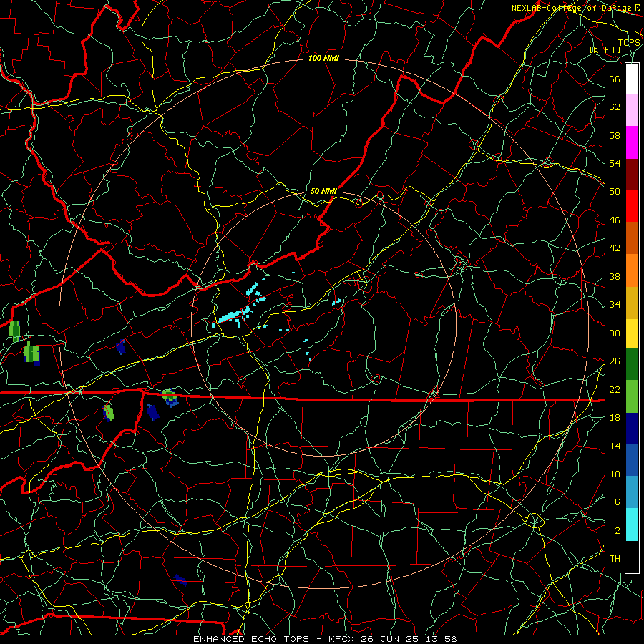The width and height of the screenshot is (644, 644).
Task: Click the TH legend label
Action: click(615, 559)
